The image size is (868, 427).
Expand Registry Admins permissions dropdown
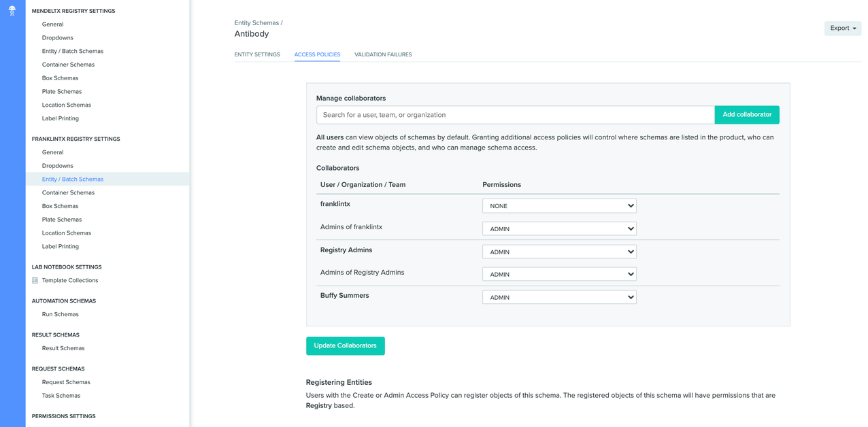pyautogui.click(x=558, y=252)
